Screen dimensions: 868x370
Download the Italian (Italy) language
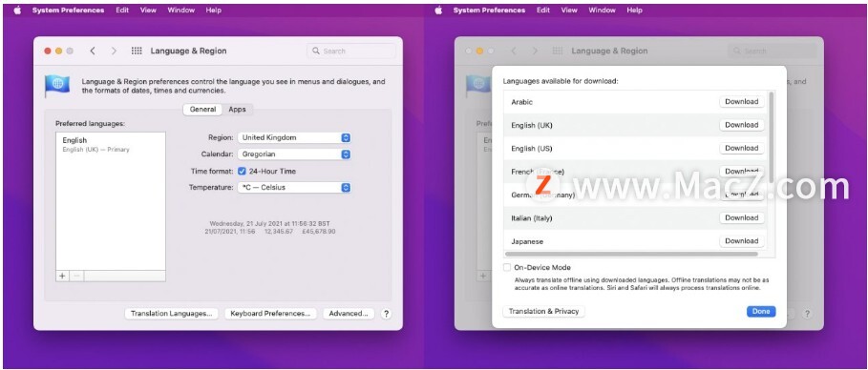pyautogui.click(x=742, y=218)
